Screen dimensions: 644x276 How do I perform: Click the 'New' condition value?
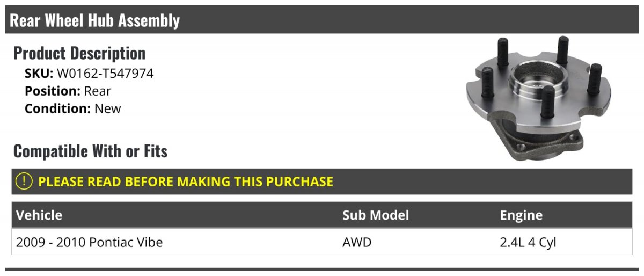108,108
